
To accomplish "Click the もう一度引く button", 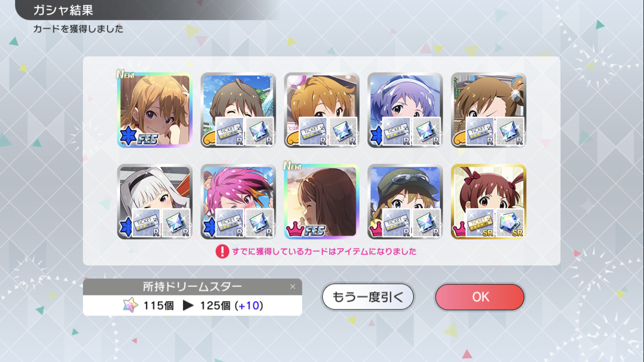I will [368, 297].
